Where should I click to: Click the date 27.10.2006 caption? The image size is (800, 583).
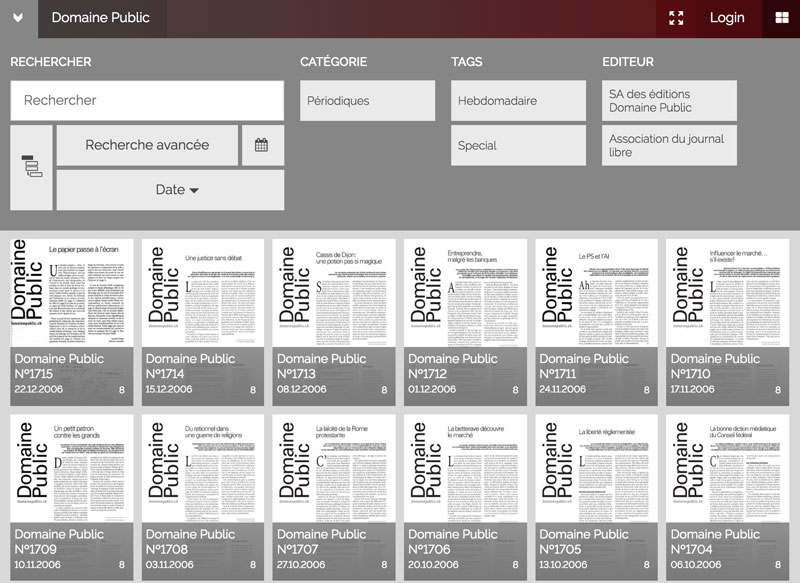tap(301, 565)
